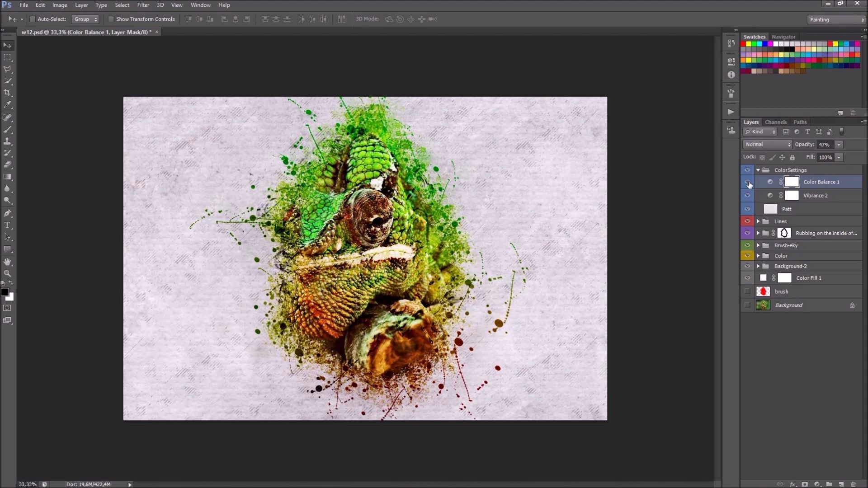The width and height of the screenshot is (868, 488).
Task: Enable the Show Transform Controls checkbox
Action: [x=111, y=19]
